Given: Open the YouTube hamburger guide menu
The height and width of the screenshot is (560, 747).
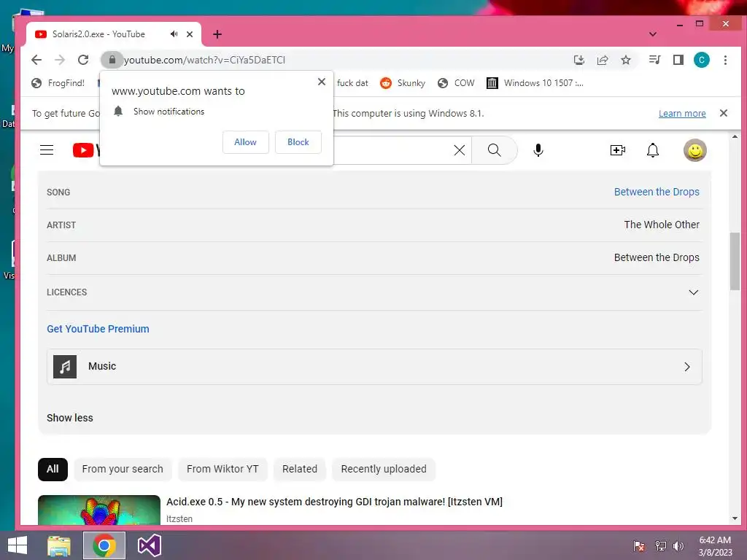Looking at the screenshot, I should [x=47, y=150].
